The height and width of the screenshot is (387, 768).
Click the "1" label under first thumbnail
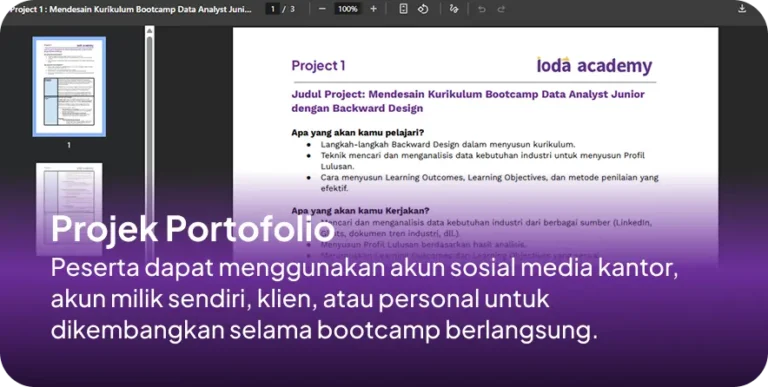(x=69, y=145)
